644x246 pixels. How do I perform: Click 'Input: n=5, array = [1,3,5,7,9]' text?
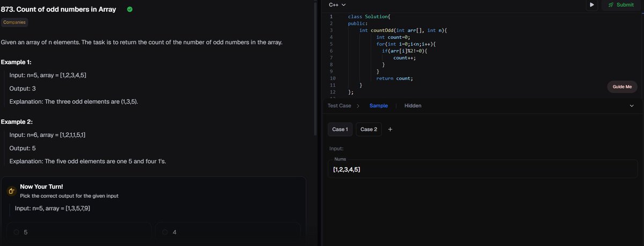(x=53, y=208)
